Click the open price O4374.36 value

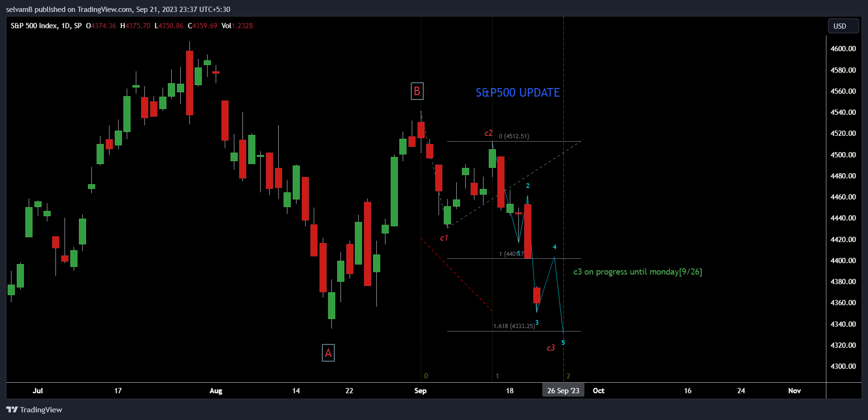point(101,26)
